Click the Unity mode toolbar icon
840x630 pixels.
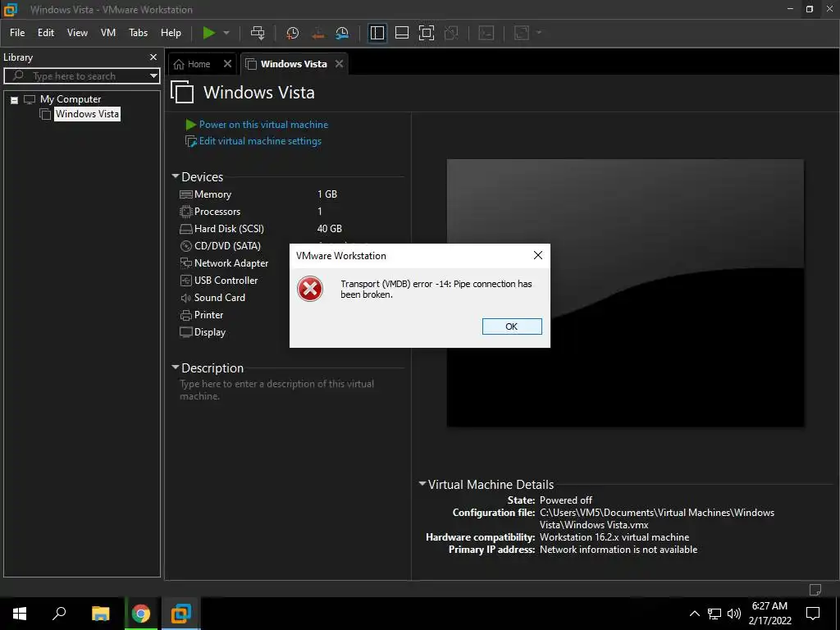[452, 33]
